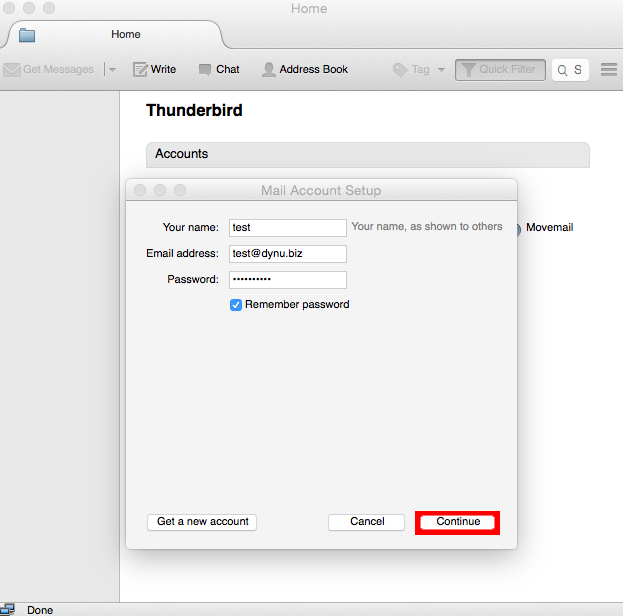Click the Write toolbar button
The width and height of the screenshot is (623, 616).
coord(155,69)
